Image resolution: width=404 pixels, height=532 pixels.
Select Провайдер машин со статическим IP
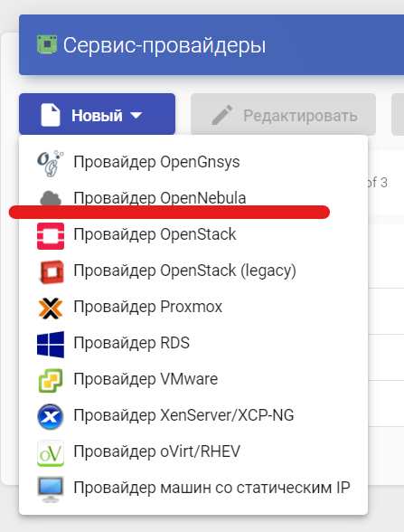tap(193, 488)
